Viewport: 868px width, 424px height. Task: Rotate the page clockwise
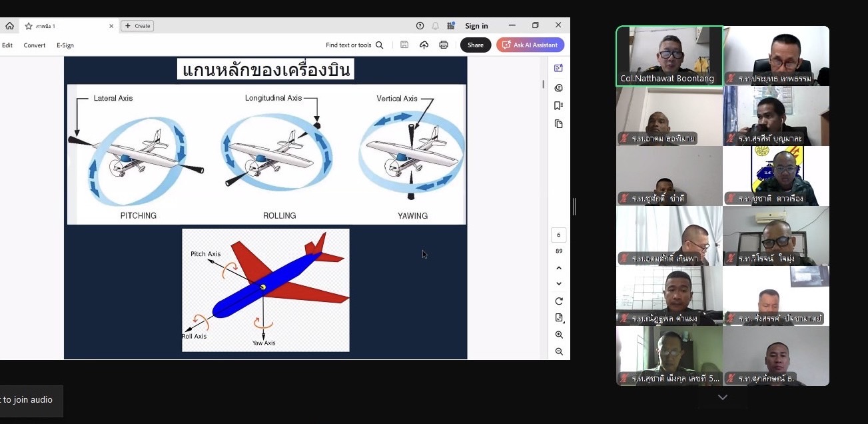559,301
